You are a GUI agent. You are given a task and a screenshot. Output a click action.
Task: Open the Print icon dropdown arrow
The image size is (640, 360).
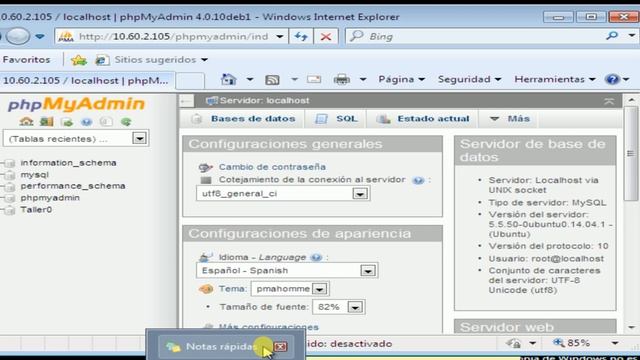coord(362,79)
